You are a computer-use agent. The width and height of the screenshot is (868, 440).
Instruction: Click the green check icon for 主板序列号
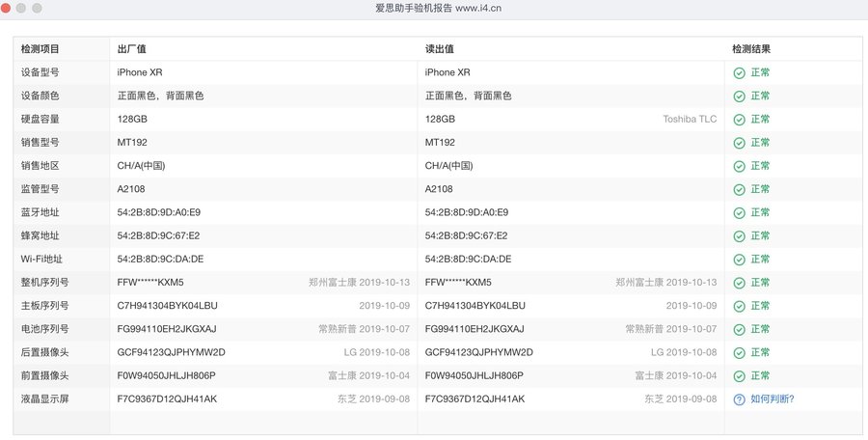pos(739,307)
